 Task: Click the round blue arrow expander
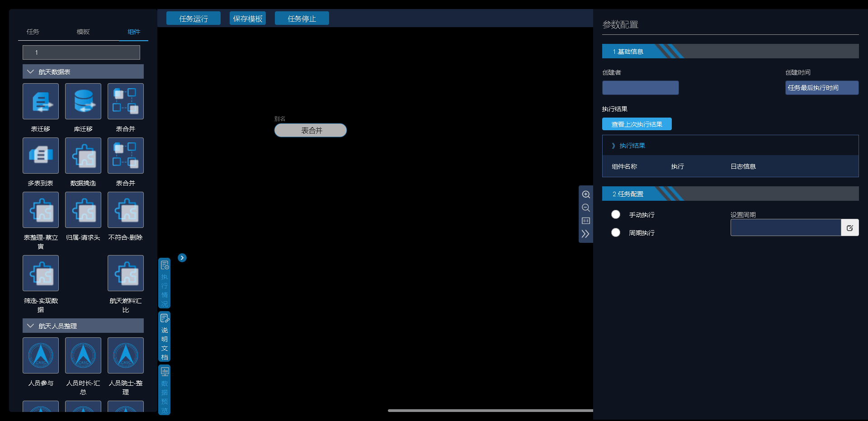(x=182, y=258)
